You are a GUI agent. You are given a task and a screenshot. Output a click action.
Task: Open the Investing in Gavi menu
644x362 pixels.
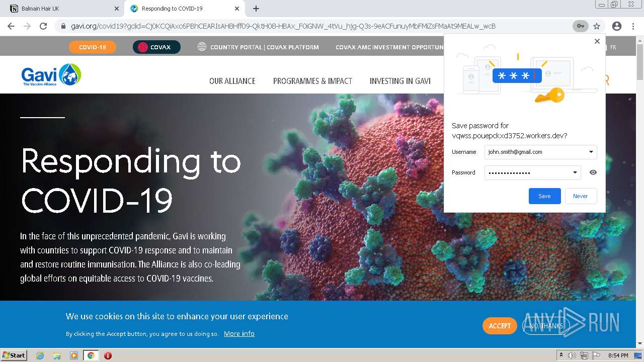click(x=400, y=81)
